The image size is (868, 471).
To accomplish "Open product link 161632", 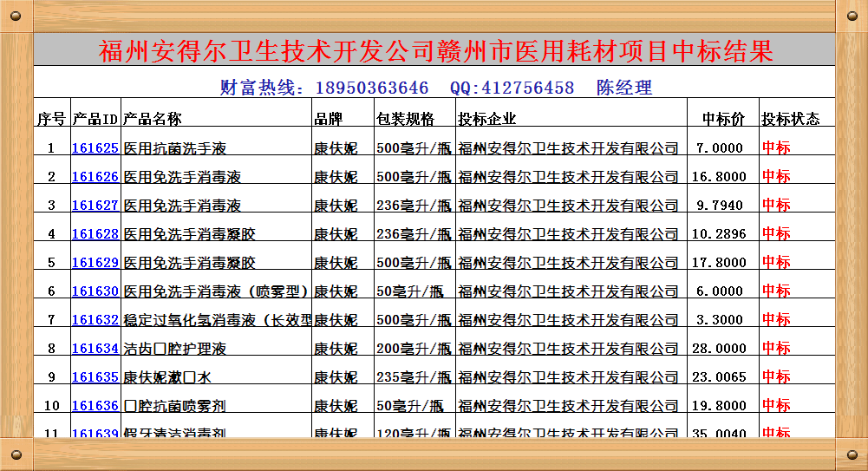I will click(x=95, y=320).
